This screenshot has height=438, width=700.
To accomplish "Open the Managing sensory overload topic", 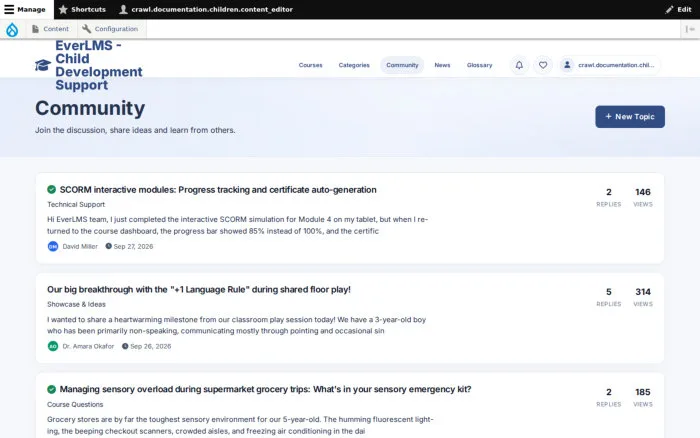I will tap(265, 389).
